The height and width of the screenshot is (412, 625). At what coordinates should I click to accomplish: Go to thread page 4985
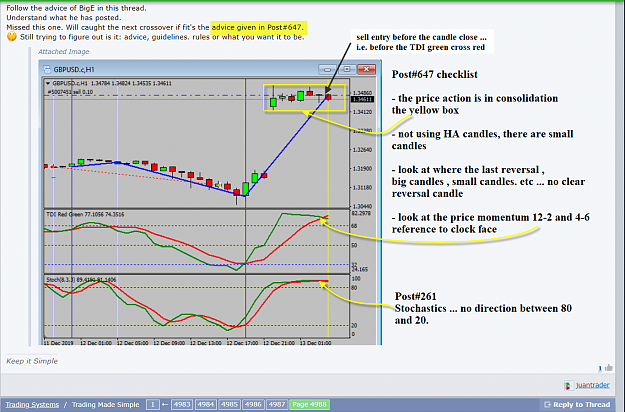coord(230,404)
